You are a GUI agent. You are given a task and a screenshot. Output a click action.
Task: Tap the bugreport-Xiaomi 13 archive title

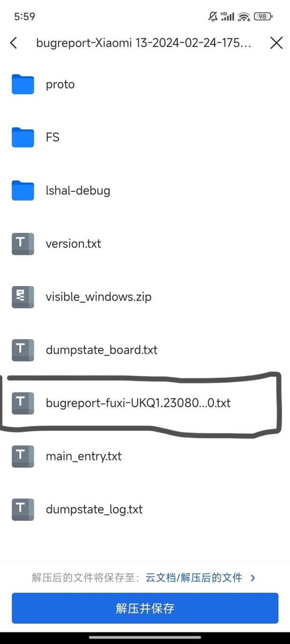tap(144, 43)
